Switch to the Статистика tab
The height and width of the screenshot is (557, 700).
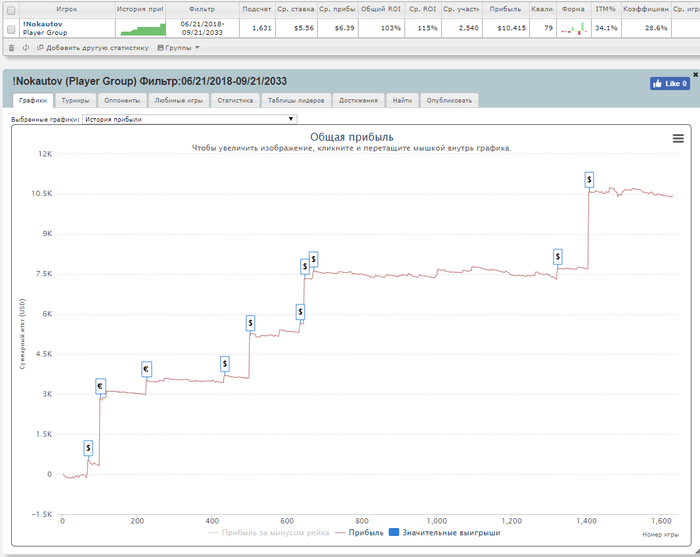(235, 100)
